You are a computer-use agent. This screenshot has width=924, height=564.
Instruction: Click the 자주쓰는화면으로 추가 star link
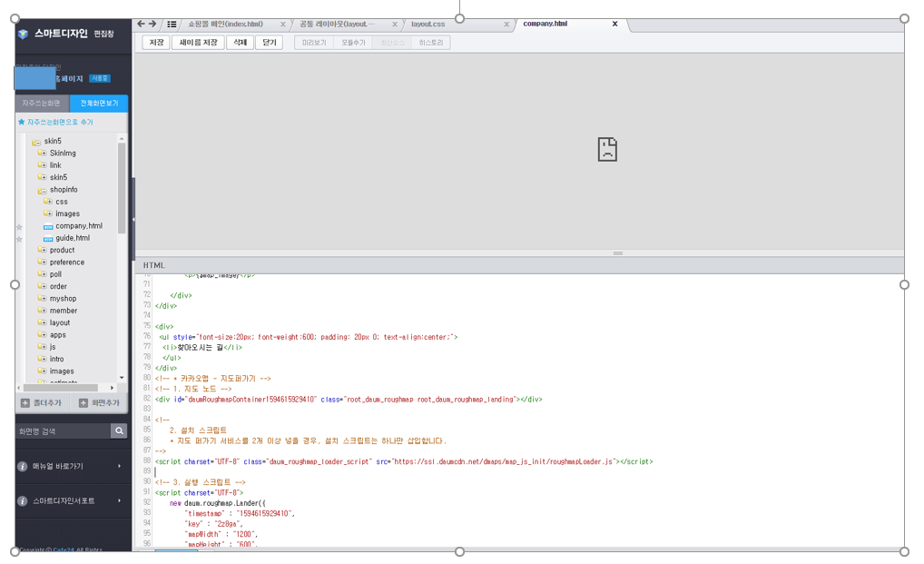point(55,122)
